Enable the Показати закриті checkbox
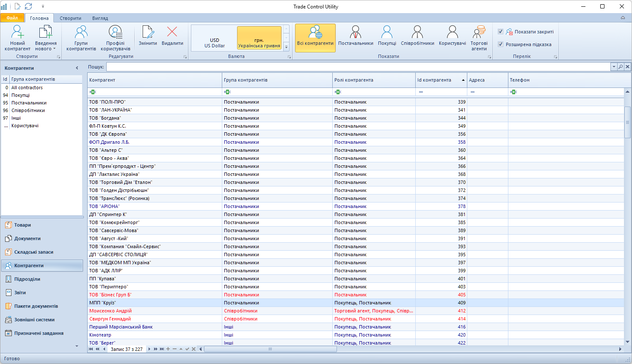 pyautogui.click(x=501, y=30)
